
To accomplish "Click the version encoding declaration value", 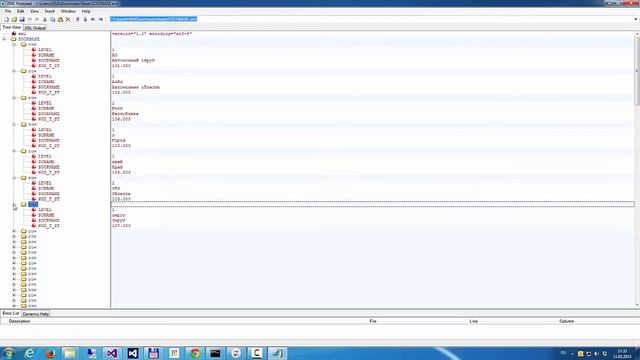I will [x=152, y=34].
